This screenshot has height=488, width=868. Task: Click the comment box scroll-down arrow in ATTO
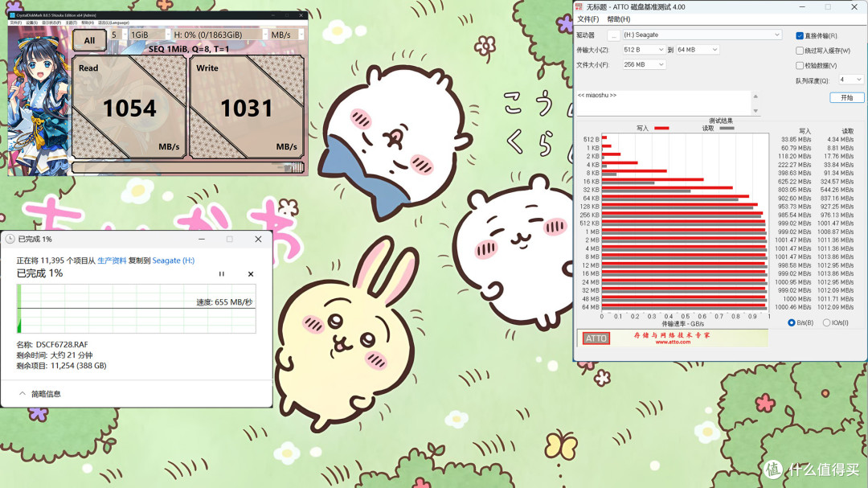tap(755, 111)
